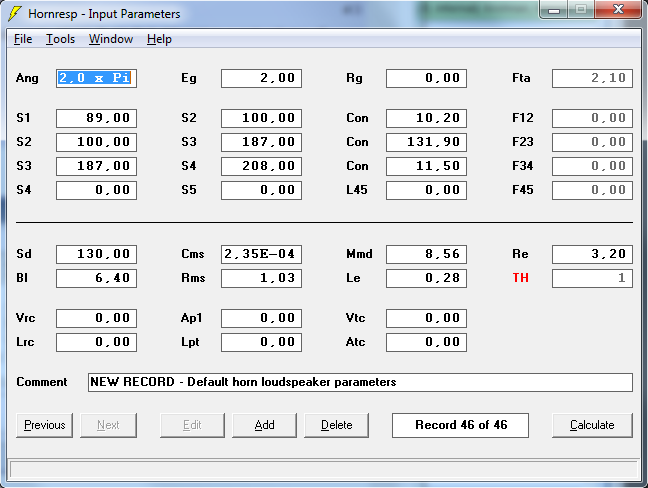Select the Rms field with 1,03
648x488 pixels.
(x=262, y=278)
